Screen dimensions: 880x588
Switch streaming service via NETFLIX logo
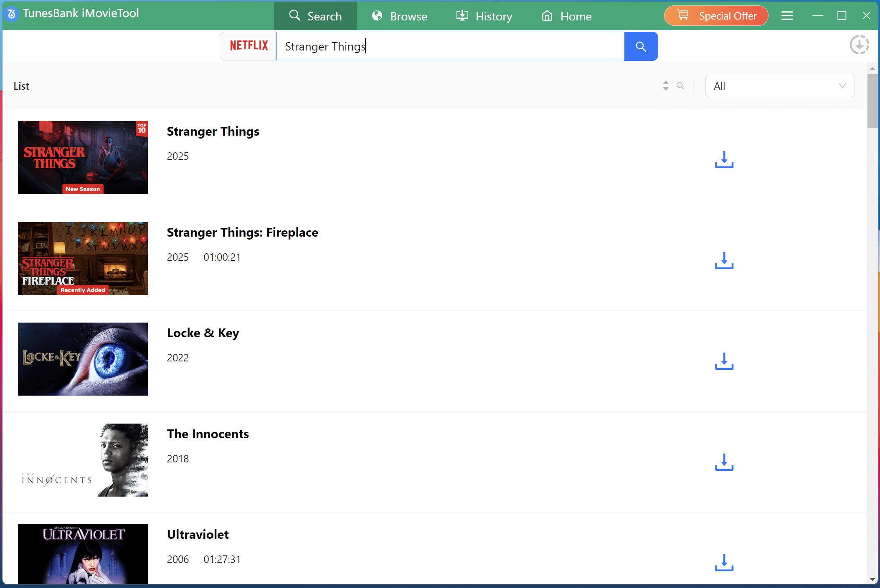tap(249, 45)
